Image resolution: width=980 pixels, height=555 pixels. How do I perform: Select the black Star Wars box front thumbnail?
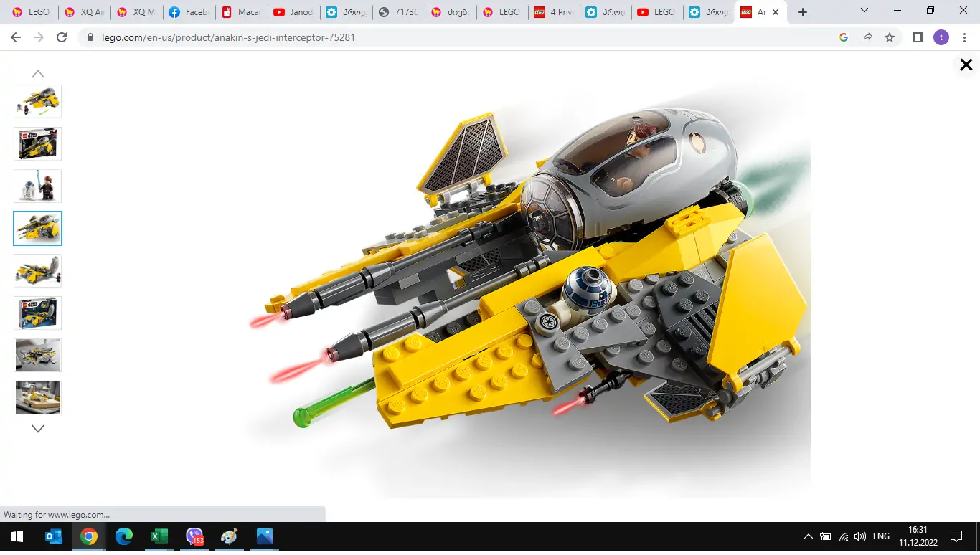pyautogui.click(x=38, y=143)
